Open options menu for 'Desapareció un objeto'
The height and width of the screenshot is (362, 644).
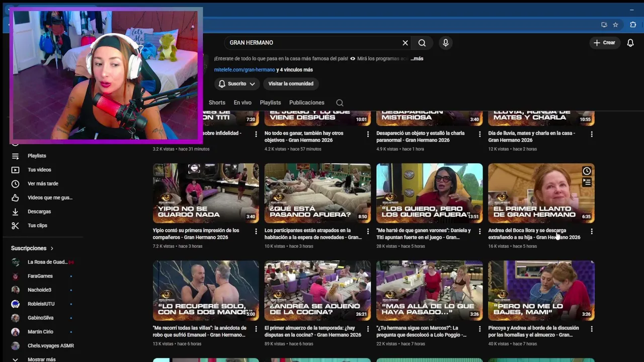pos(479,134)
